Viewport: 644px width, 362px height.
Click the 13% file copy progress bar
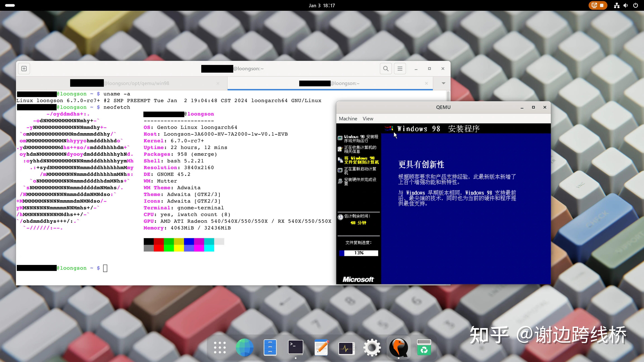358,253
